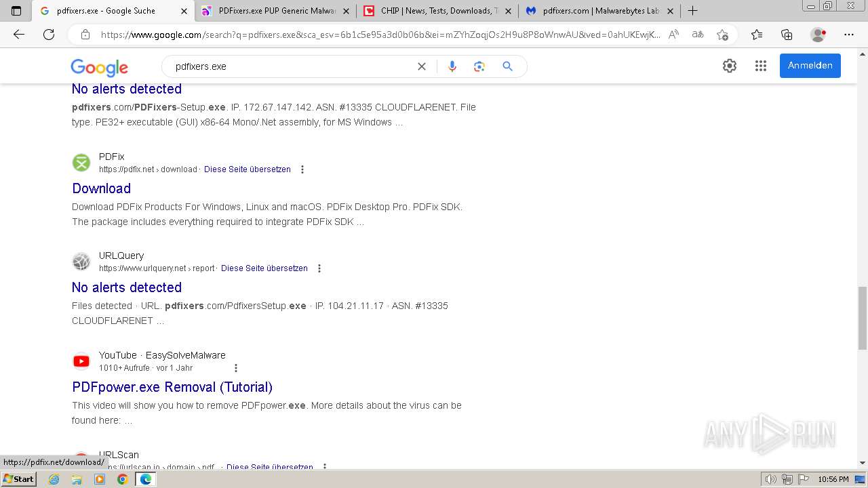868x488 pixels.
Task: Click the browser address bar
Action: tap(380, 35)
